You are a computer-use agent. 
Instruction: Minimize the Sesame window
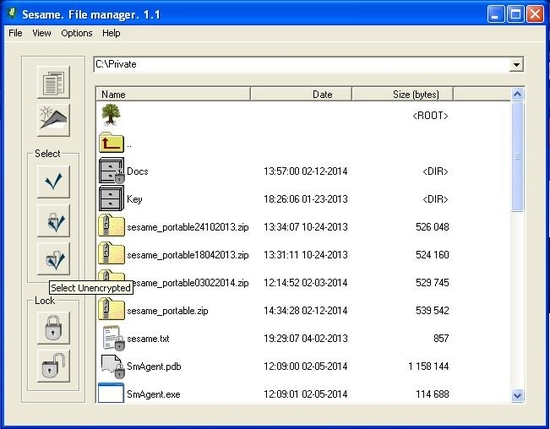point(496,14)
